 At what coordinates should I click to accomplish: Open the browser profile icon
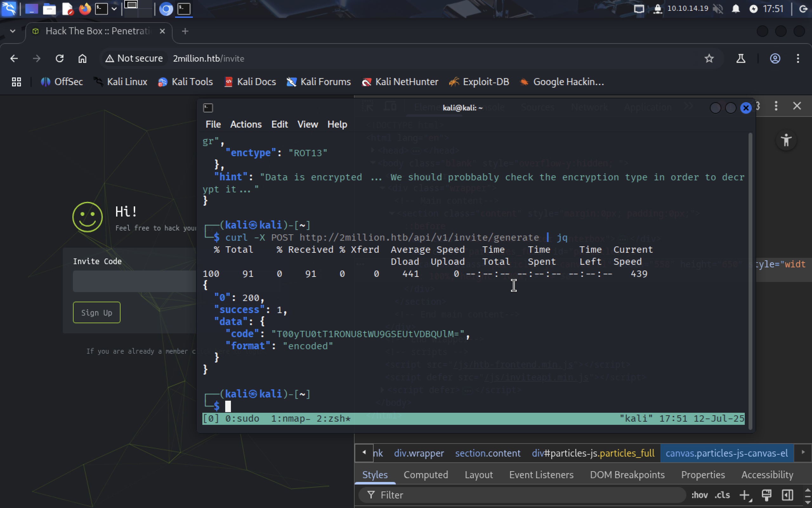click(x=775, y=58)
